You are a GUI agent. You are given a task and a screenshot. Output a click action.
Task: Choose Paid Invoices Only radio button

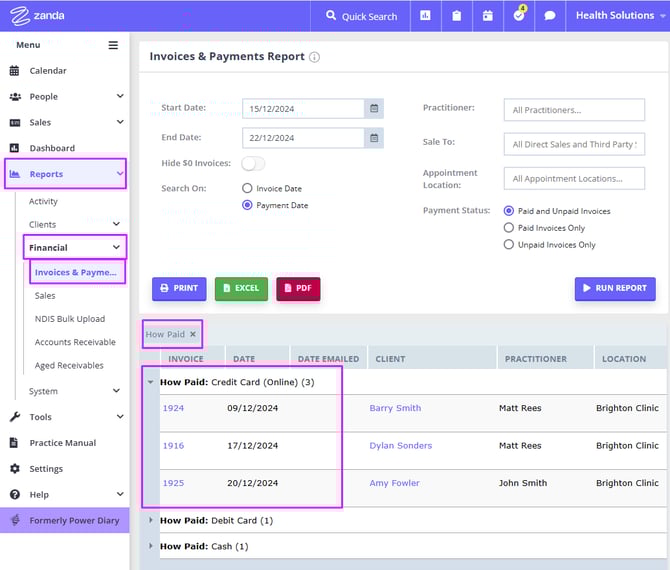(x=509, y=228)
